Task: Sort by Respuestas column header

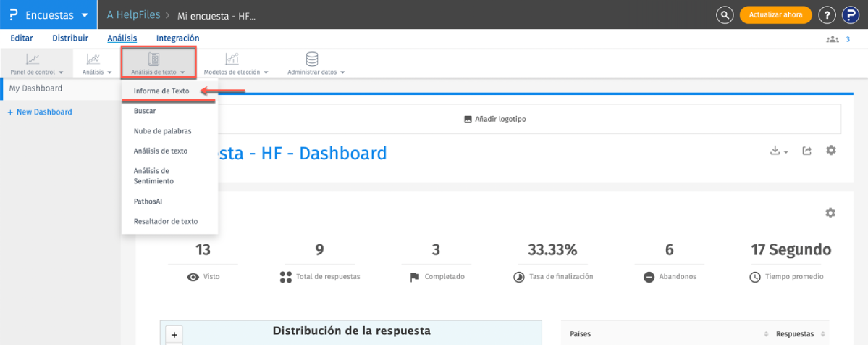Action: (795, 334)
